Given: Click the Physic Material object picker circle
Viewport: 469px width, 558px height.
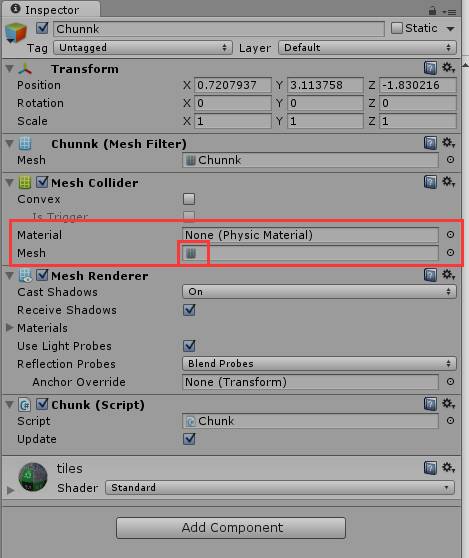Looking at the screenshot, I should [450, 235].
